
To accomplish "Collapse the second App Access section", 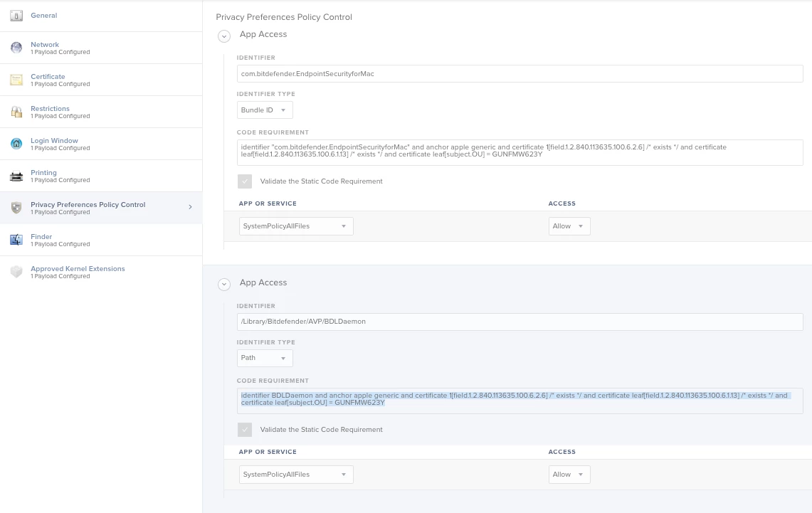I will 223,284.
